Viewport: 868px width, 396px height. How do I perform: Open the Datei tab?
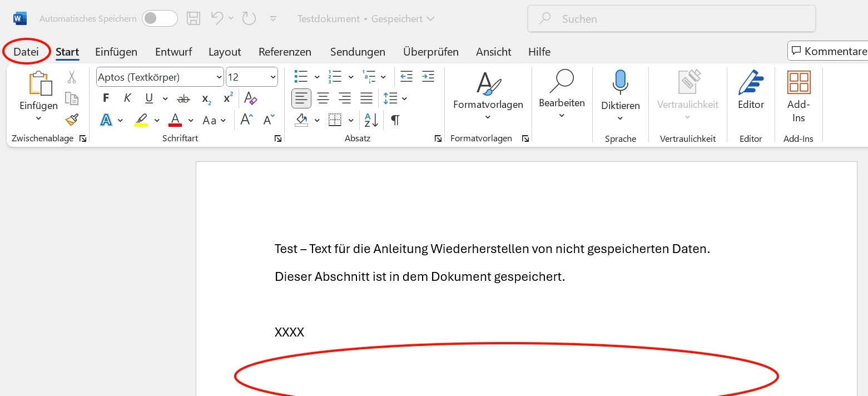(26, 52)
